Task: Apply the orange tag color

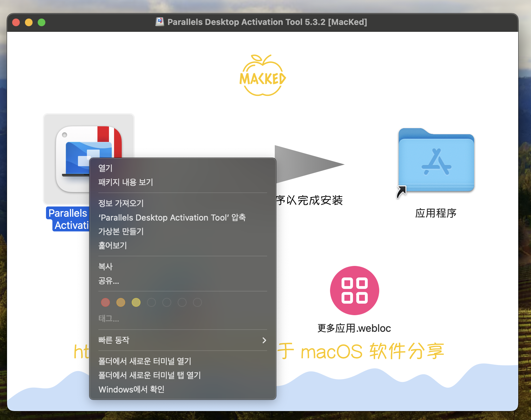Action: click(121, 302)
